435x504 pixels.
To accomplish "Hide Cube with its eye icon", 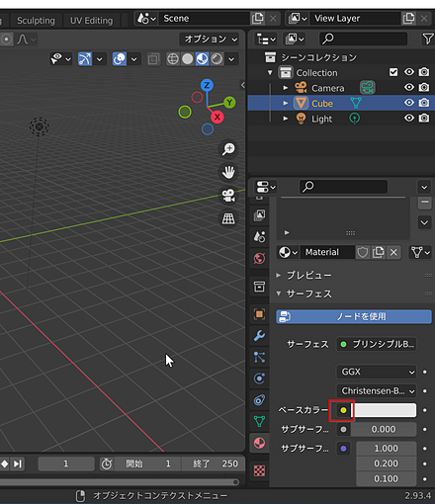I will click(x=409, y=103).
